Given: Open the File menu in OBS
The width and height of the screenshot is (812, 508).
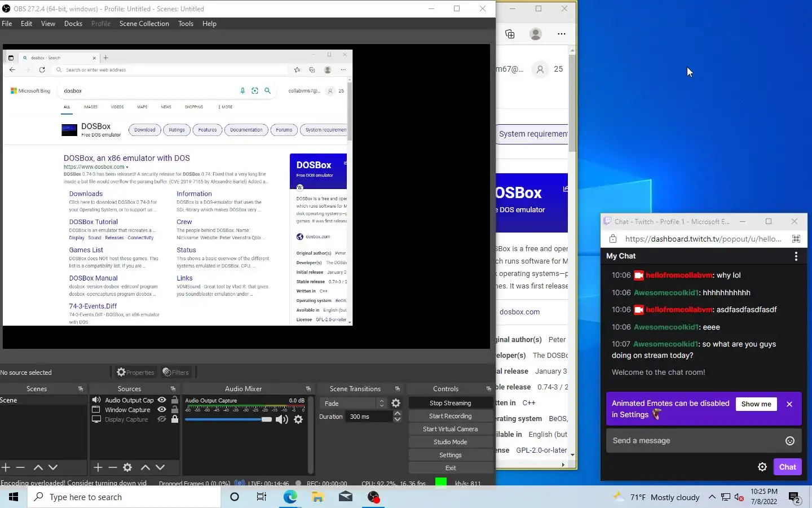Looking at the screenshot, I should point(7,24).
